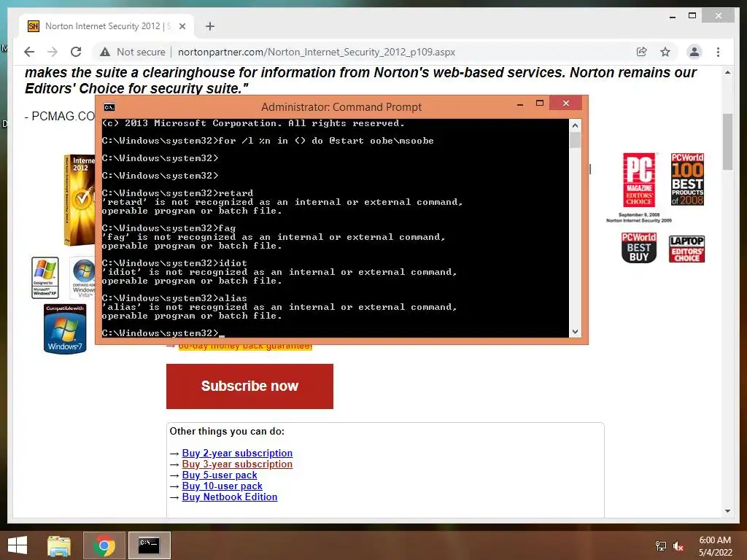Open Command Prompt system menu icon
The image size is (747, 560).
click(x=109, y=107)
